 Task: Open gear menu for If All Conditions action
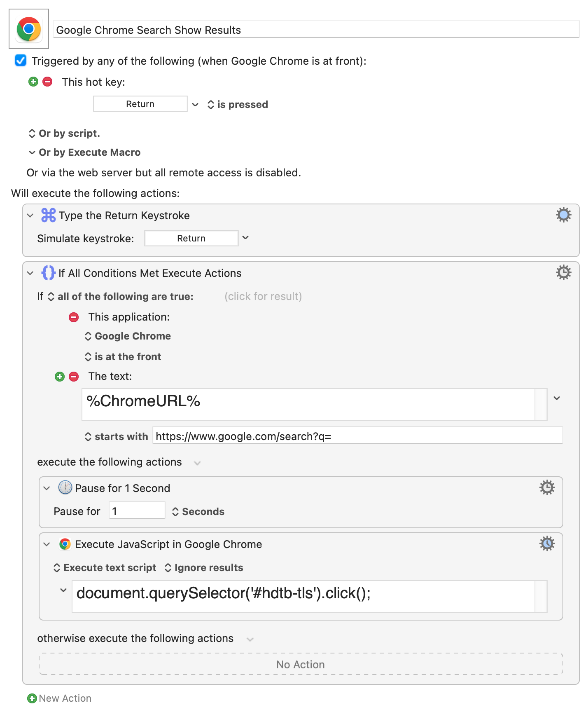point(563,273)
